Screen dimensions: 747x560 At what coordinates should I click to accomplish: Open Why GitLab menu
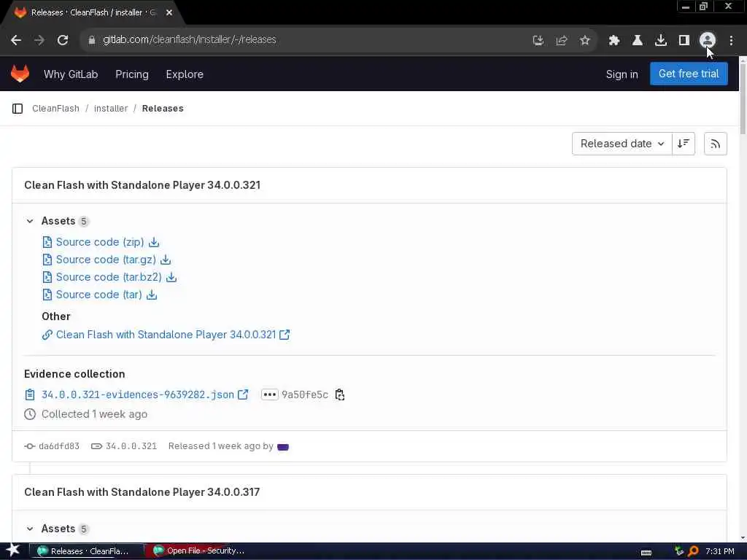tap(71, 74)
